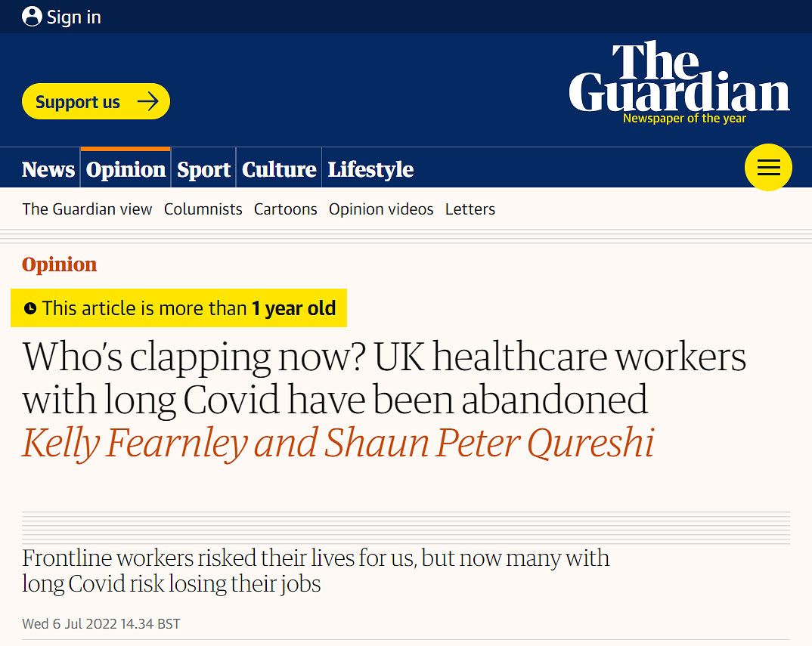Click the Sign in profile icon
This screenshot has height=646, width=812.
coord(32,17)
